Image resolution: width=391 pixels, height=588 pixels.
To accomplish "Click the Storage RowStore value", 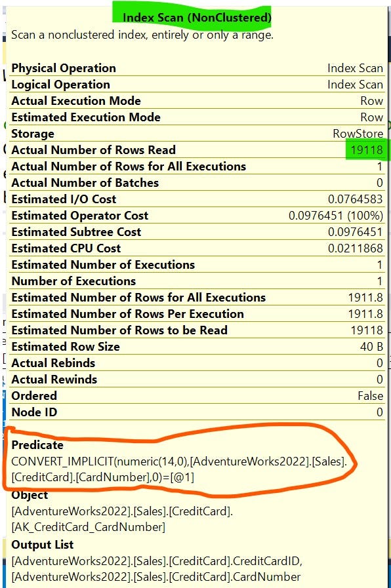I will 358,134.
